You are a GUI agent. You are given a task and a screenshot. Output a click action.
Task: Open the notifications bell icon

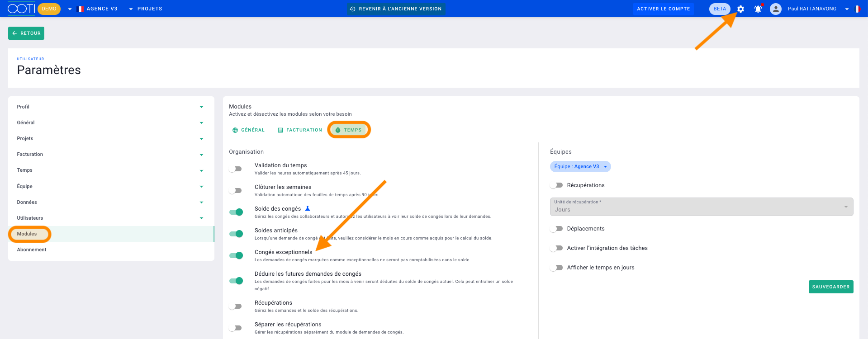pos(758,9)
